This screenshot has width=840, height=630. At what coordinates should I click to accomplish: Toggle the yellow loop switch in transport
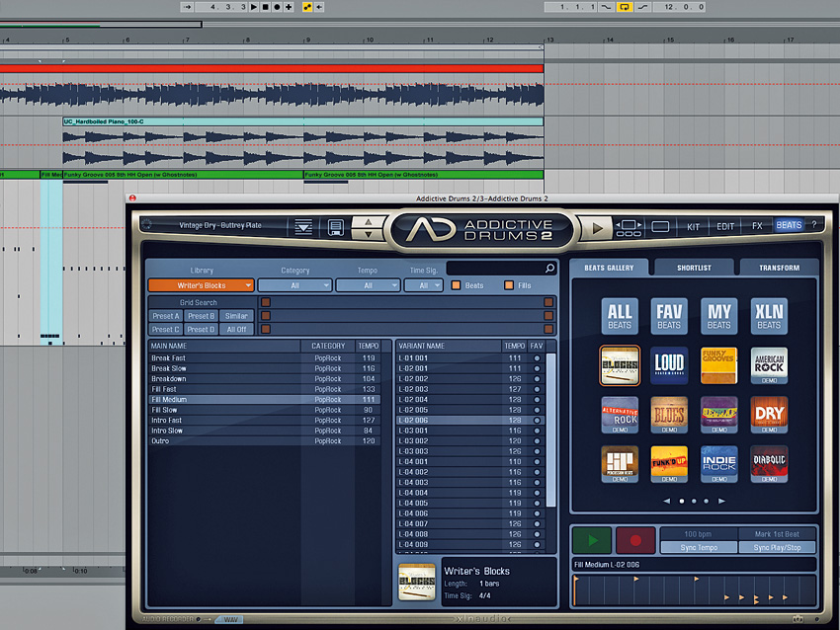coord(625,7)
